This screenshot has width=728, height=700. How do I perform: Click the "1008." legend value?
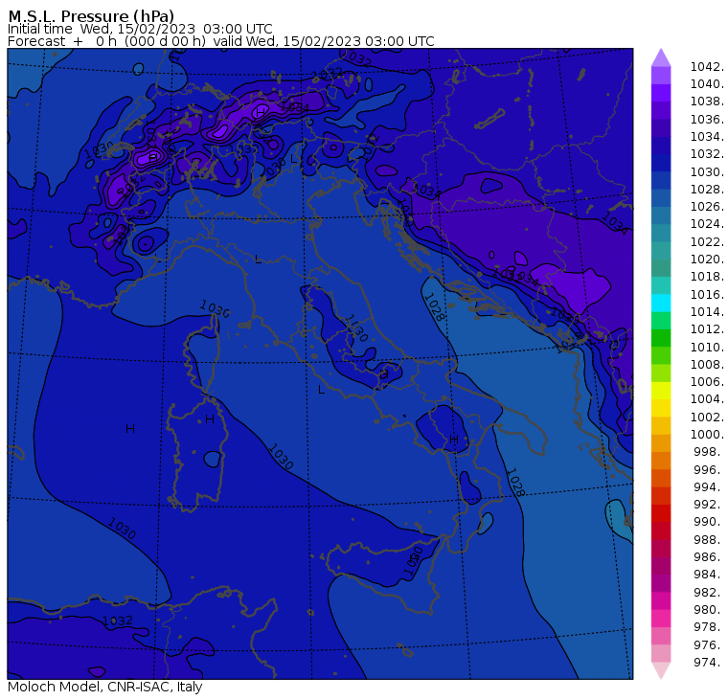(x=707, y=365)
